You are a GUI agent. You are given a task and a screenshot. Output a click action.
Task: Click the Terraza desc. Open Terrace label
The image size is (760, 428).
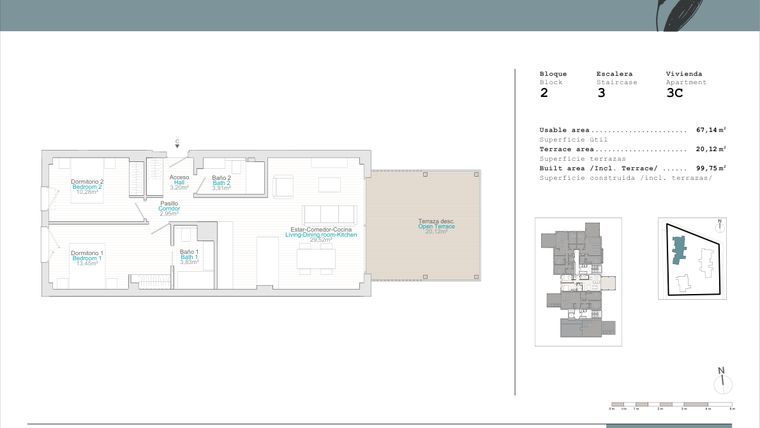(436, 226)
